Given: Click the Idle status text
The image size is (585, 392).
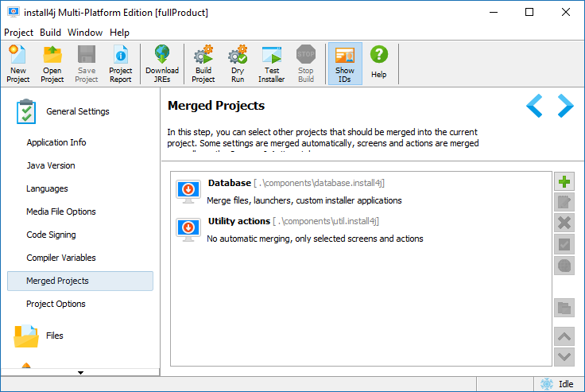Looking at the screenshot, I should (566, 384).
